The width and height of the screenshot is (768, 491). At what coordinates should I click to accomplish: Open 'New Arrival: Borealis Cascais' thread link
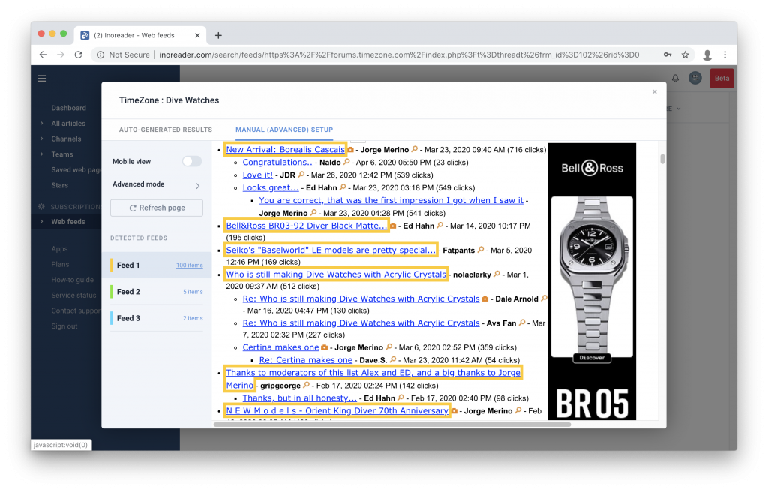[286, 149]
